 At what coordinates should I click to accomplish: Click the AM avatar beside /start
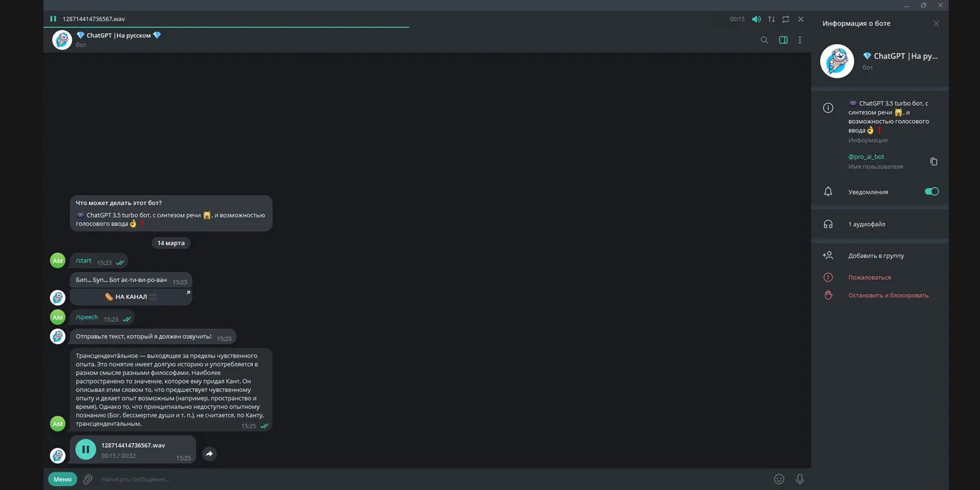click(58, 261)
